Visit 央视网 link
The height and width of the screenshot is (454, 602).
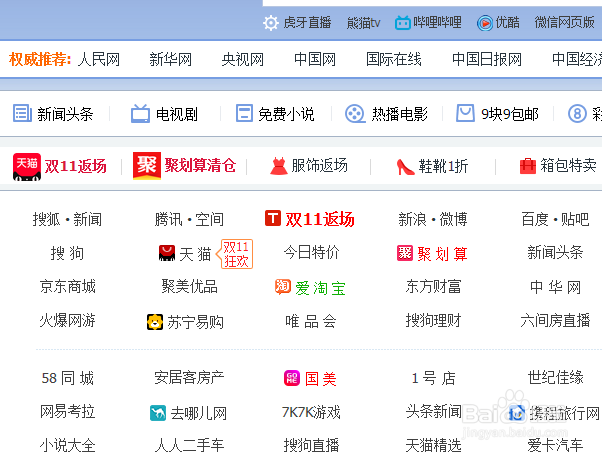pyautogui.click(x=243, y=59)
